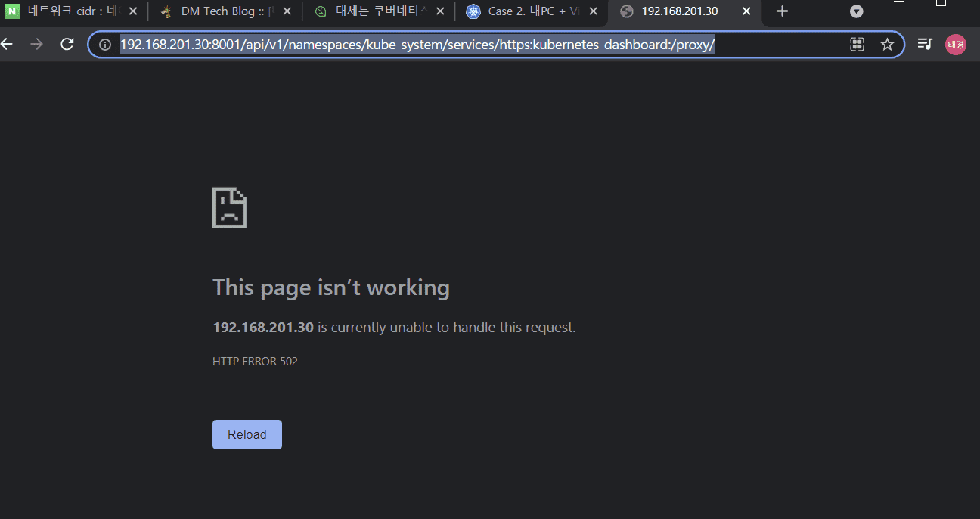This screenshot has width=980, height=519.
Task: Close the DM Tech Blog tab
Action: [287, 11]
